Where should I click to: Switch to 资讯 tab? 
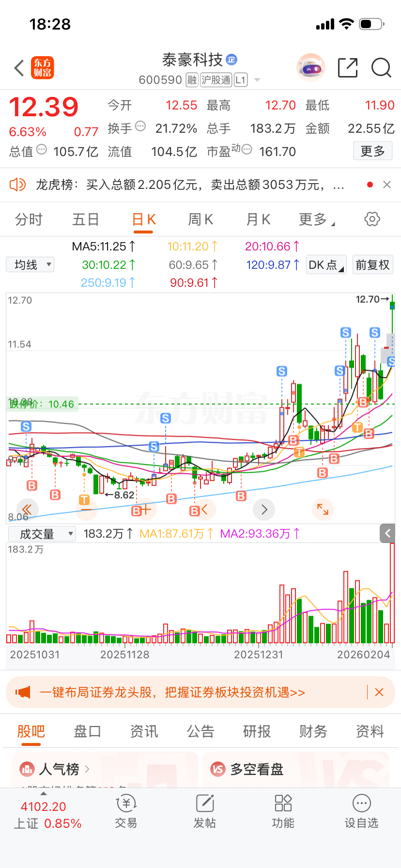tap(144, 731)
